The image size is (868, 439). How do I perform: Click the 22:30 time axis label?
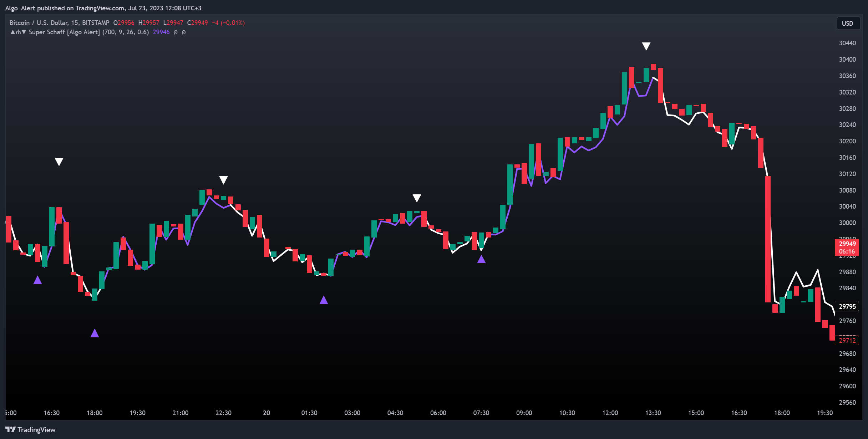(x=223, y=413)
